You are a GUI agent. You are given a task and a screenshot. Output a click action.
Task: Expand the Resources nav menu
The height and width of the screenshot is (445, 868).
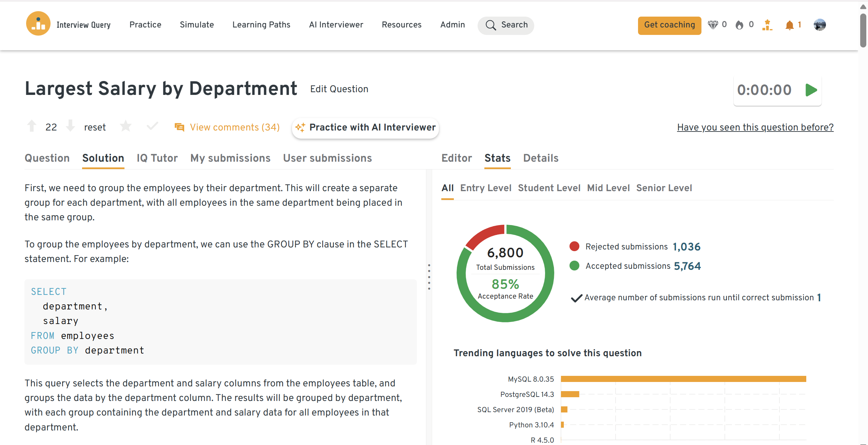pos(401,25)
